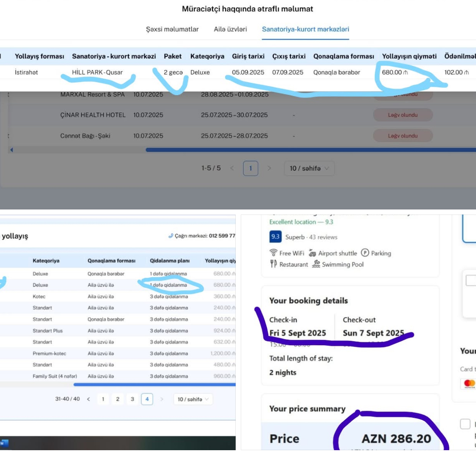Go to previous page in lower pagination
Screen dimensions: 476x454
click(88, 399)
